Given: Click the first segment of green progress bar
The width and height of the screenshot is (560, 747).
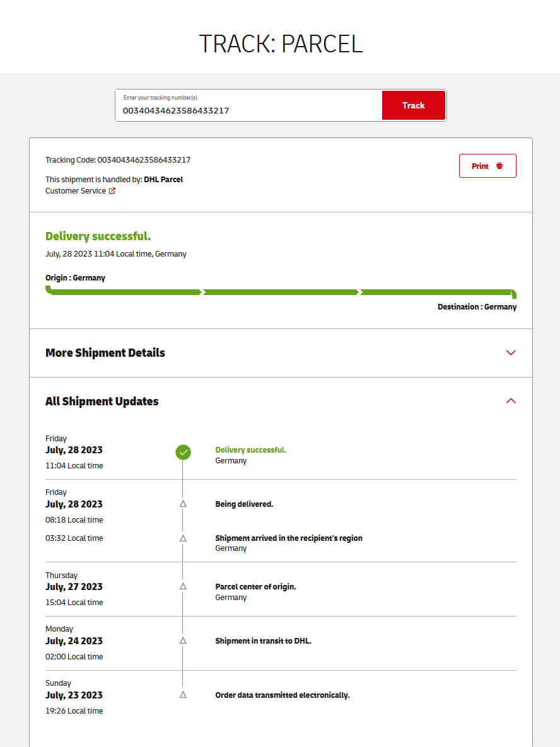Looking at the screenshot, I should 125,292.
